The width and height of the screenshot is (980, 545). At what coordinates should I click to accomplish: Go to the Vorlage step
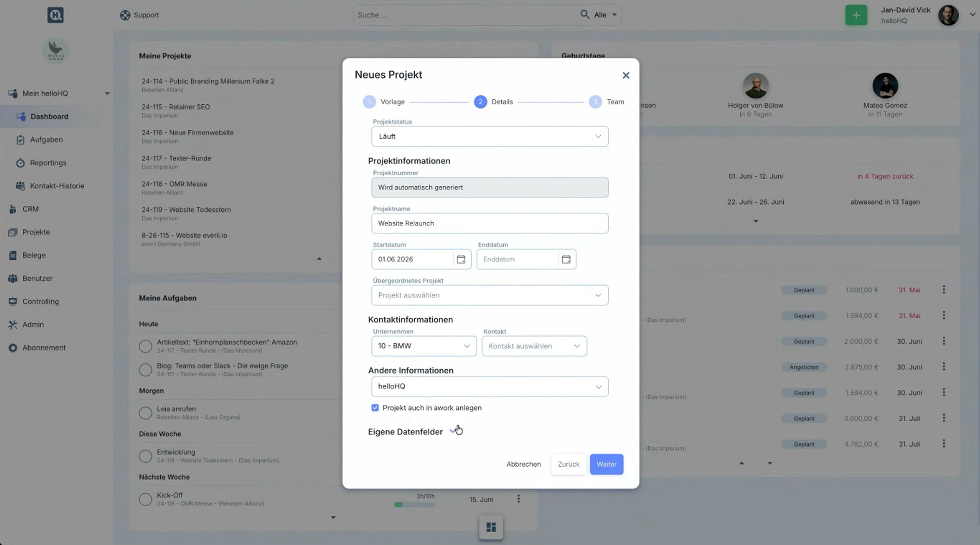(384, 102)
